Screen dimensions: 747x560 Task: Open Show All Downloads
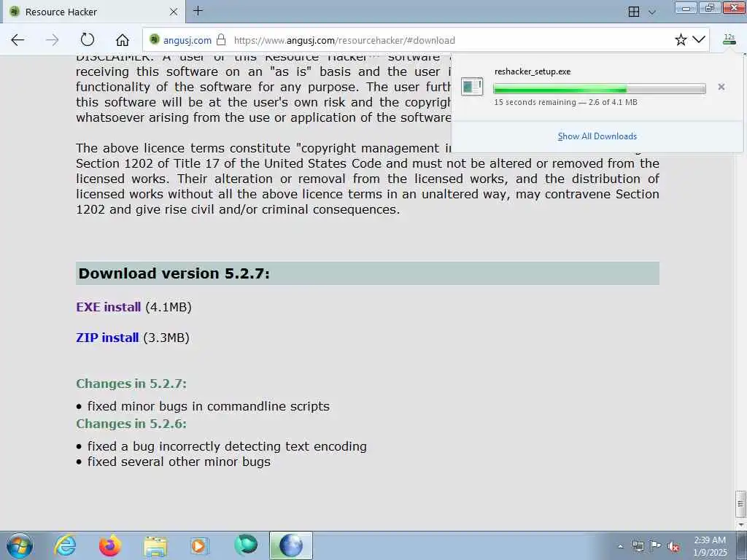[x=597, y=136]
